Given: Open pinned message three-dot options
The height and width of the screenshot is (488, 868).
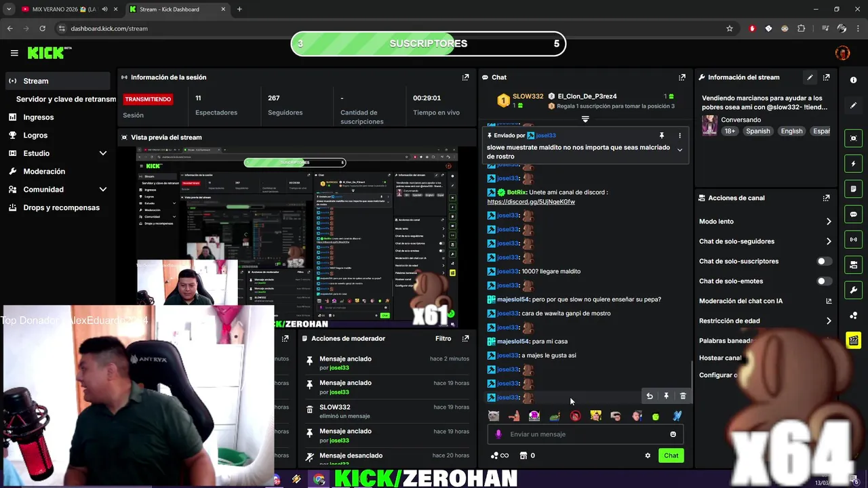Looking at the screenshot, I should [x=679, y=136].
